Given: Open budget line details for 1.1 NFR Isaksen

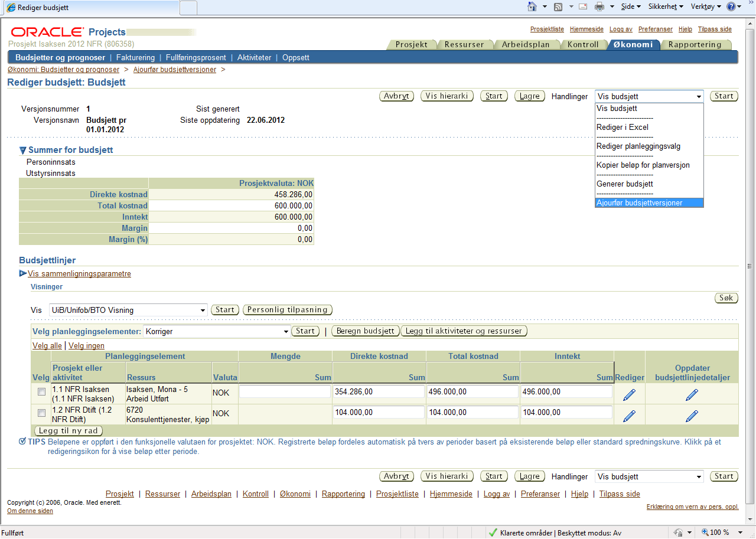Looking at the screenshot, I should [x=692, y=395].
